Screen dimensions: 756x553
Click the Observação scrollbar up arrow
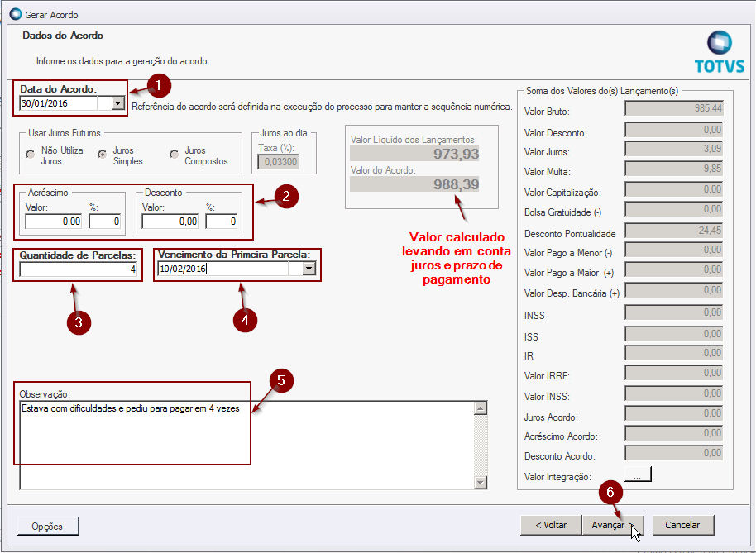point(478,407)
